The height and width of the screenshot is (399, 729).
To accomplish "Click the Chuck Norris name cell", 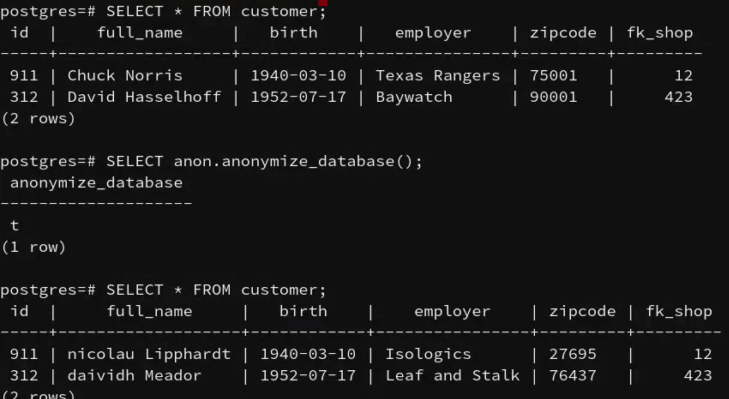I will [125, 75].
